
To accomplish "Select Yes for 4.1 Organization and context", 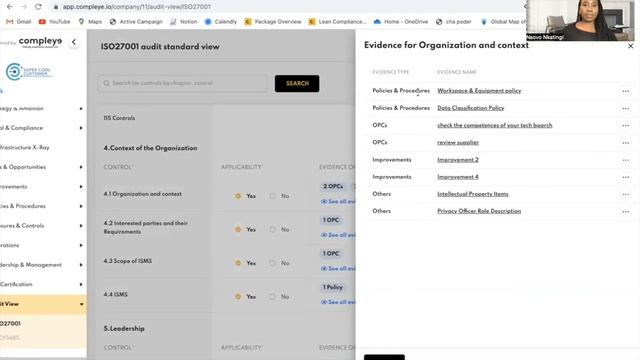I will pos(238,196).
